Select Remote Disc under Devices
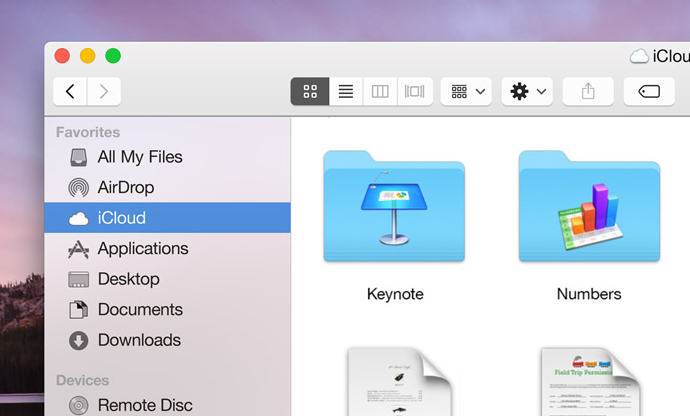The height and width of the screenshot is (416, 690). [x=167, y=405]
